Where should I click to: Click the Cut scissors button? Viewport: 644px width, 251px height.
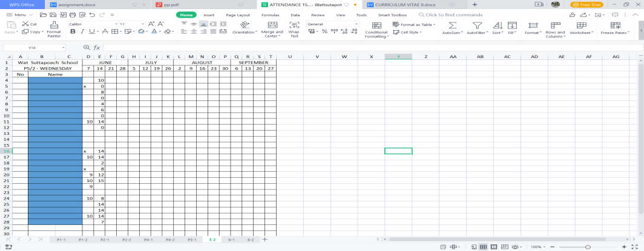pyautogui.click(x=30, y=24)
